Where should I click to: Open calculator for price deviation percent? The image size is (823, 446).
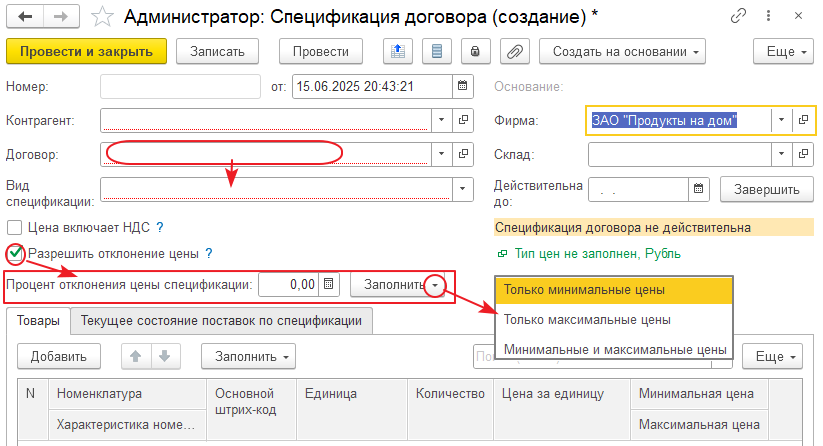click(x=327, y=285)
